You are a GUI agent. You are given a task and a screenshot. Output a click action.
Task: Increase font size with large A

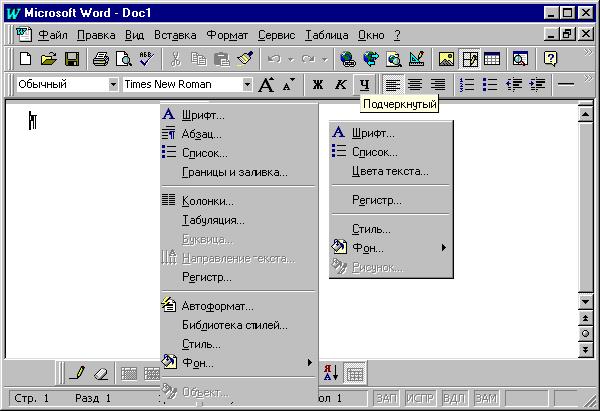(266, 85)
